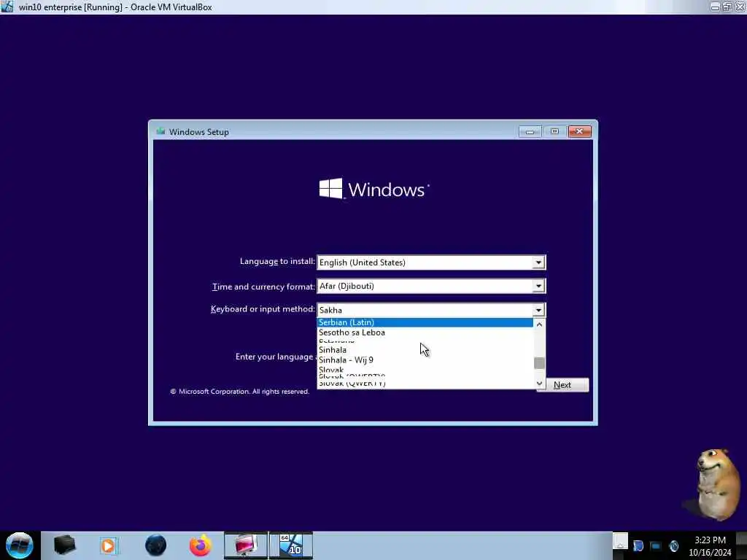
Task: Pick the Slovak keyboard layout
Action: (425, 370)
